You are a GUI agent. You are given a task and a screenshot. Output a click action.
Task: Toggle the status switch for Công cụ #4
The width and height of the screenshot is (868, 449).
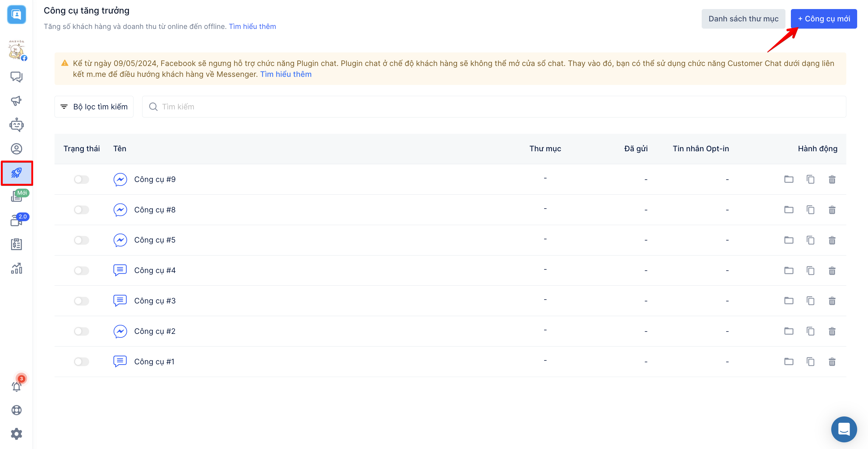click(81, 270)
